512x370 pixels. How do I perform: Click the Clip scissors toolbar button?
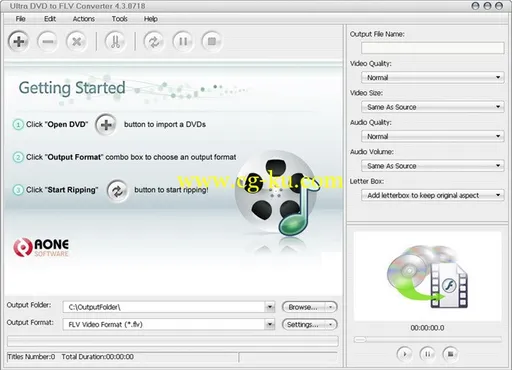click(115, 42)
